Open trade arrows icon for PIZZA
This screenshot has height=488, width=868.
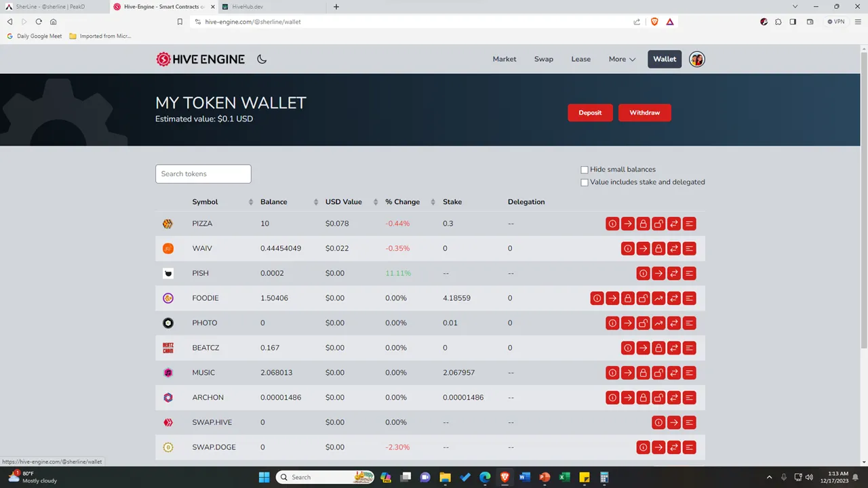pos(674,224)
